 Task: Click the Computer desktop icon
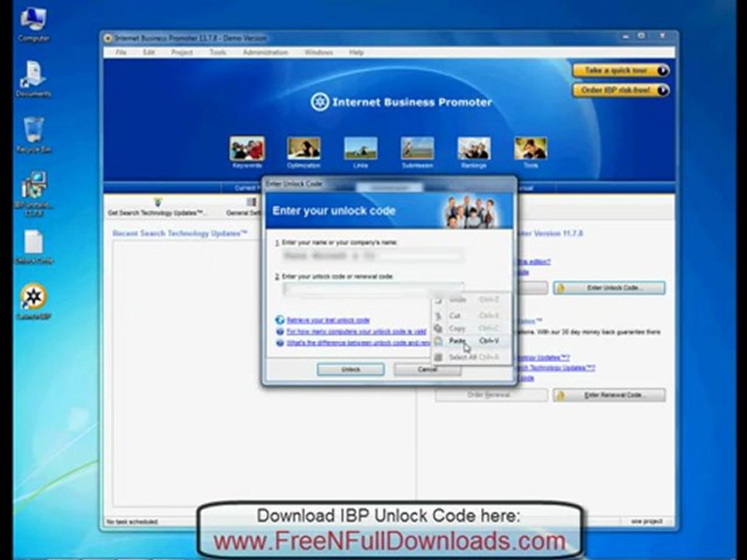pos(34,23)
